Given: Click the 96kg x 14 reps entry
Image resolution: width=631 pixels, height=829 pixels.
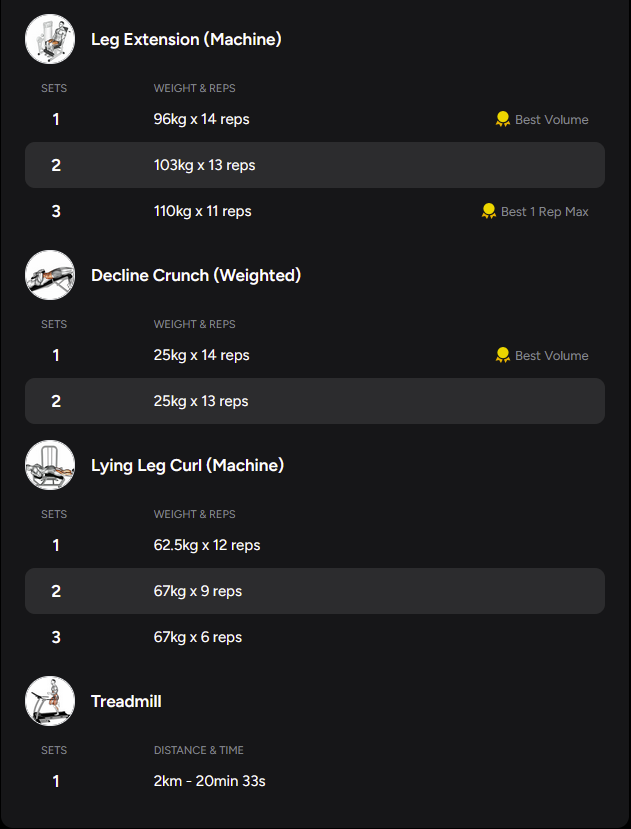Looking at the screenshot, I should click(x=202, y=119).
